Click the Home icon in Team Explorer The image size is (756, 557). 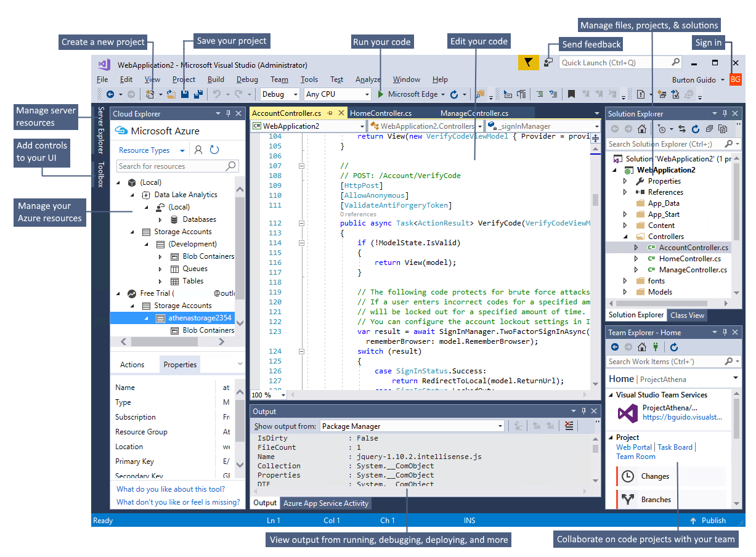click(x=641, y=346)
